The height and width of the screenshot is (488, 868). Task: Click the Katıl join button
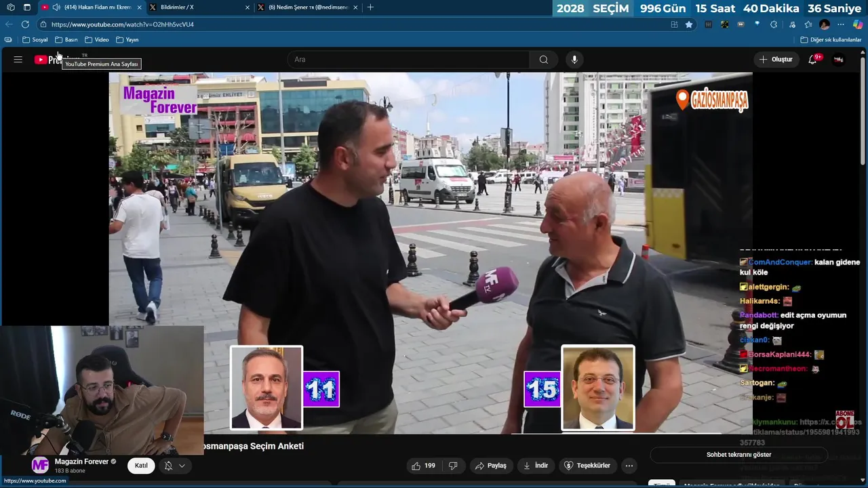(141, 466)
